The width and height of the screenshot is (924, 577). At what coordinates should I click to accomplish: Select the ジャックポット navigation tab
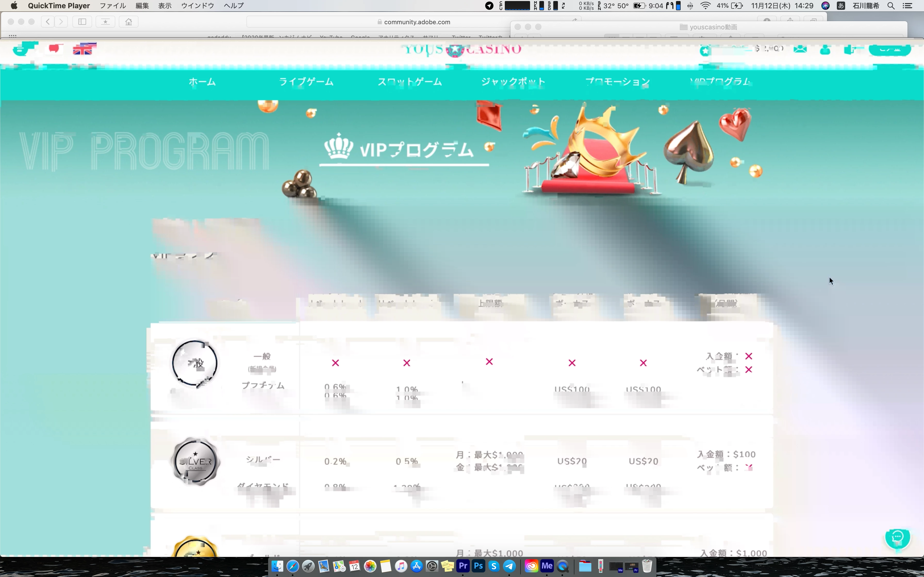tap(513, 82)
